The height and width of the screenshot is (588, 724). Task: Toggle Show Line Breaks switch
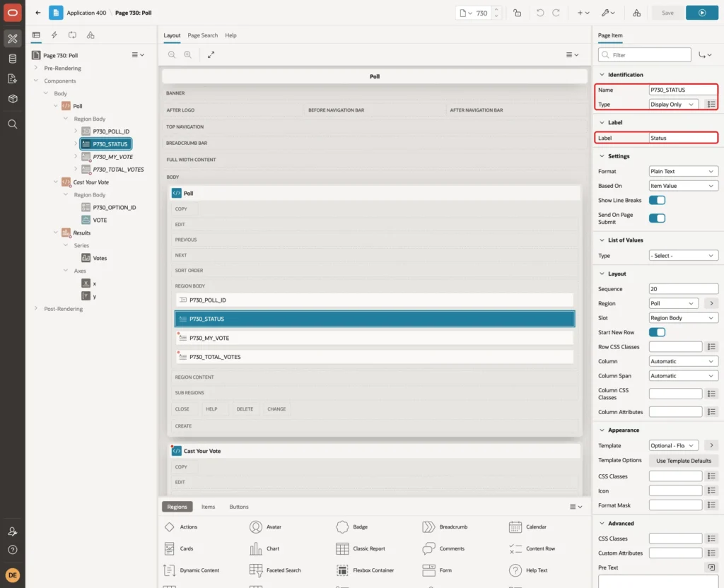(x=657, y=200)
